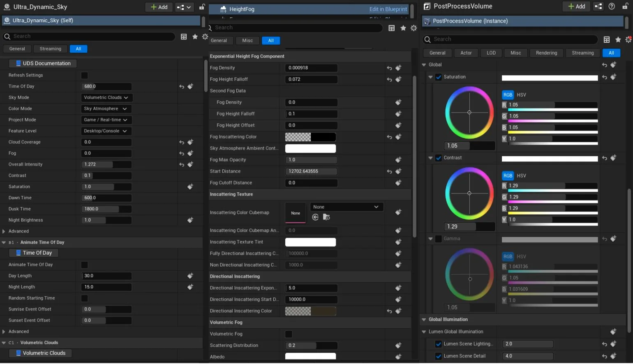This screenshot has height=364, width=633.
Task: Toggle the favorites star in PostProcessVolume panel
Action: [x=618, y=39]
